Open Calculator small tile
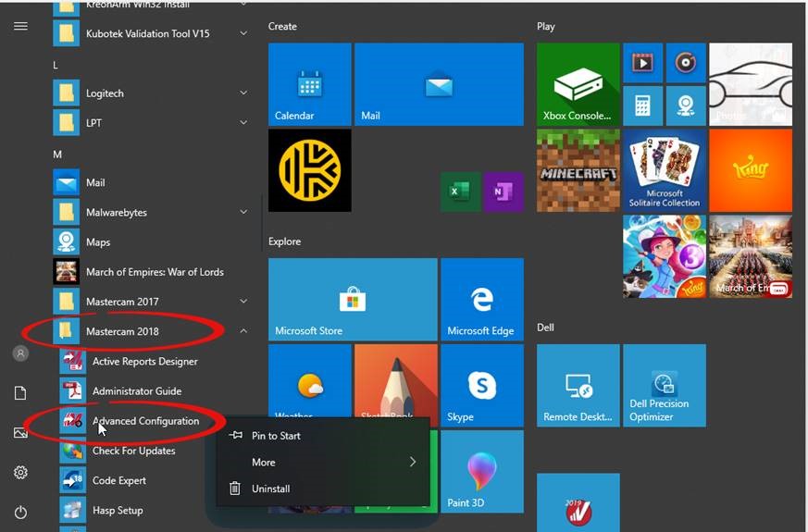The height and width of the screenshot is (532, 808). [642, 106]
